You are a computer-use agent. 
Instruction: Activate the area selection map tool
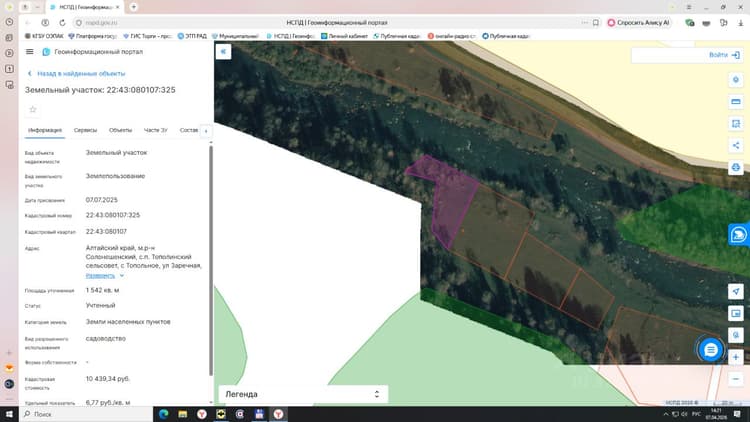click(x=736, y=123)
